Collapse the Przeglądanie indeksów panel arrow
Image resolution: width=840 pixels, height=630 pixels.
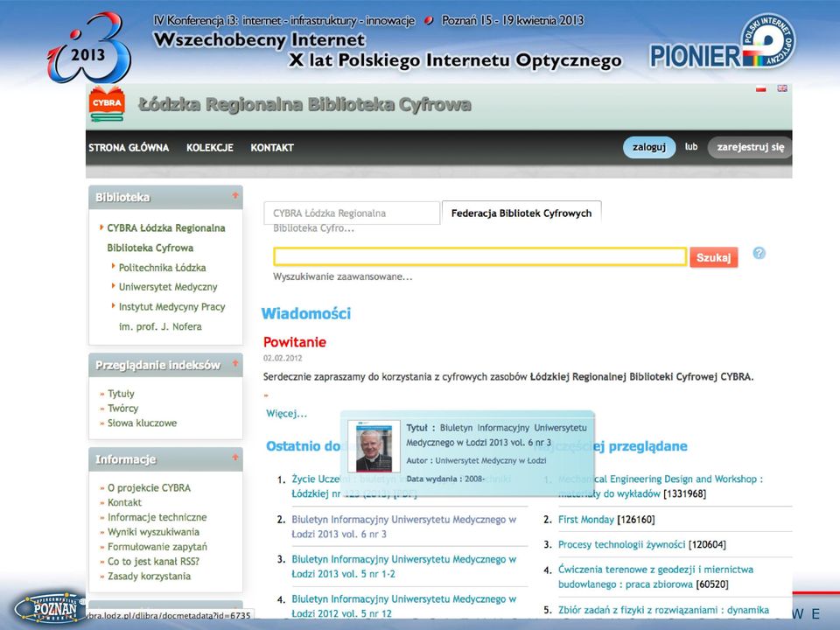(234, 364)
